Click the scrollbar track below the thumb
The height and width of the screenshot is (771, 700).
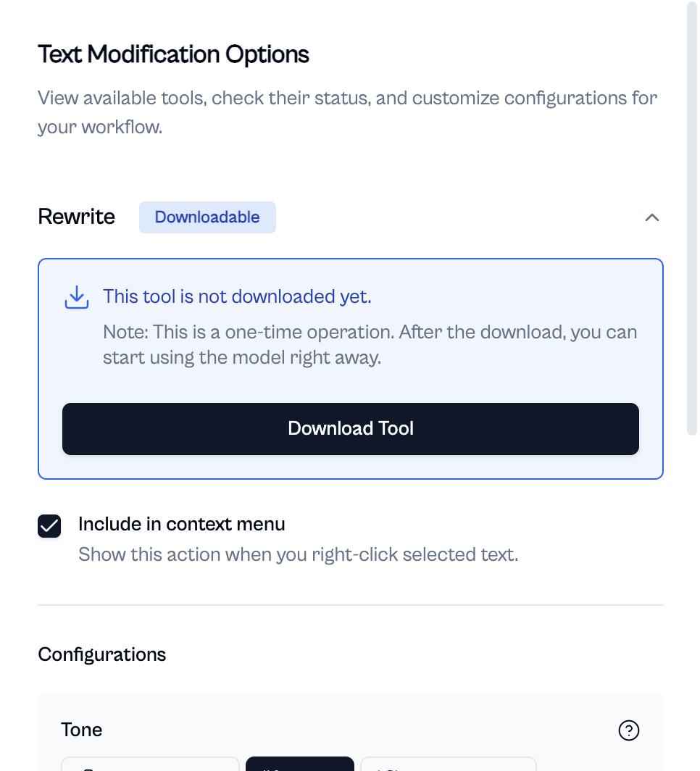click(692, 601)
